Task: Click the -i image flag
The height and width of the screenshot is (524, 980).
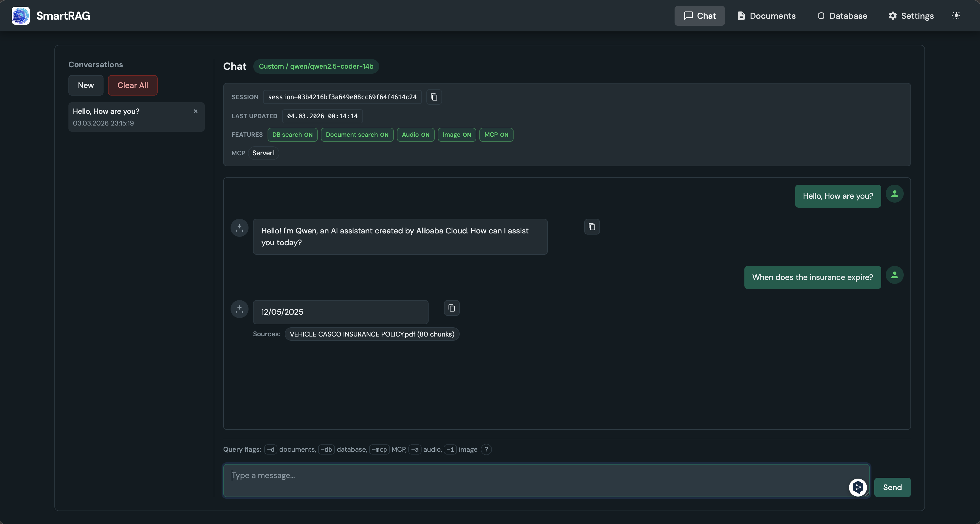Action: (450, 449)
